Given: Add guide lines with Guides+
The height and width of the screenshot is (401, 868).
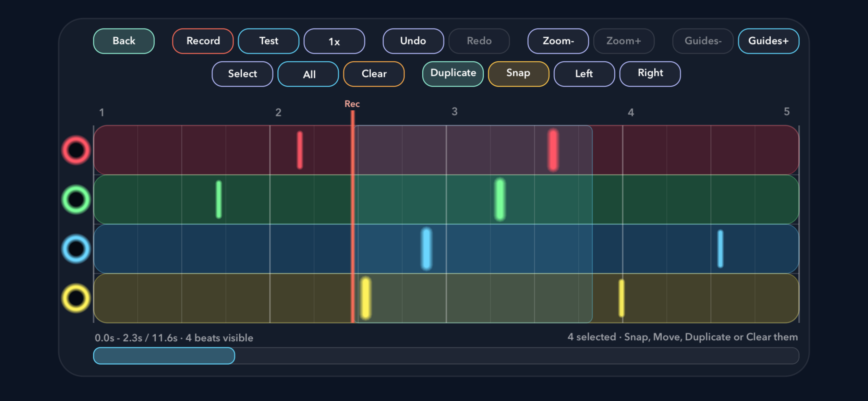Looking at the screenshot, I should click(x=769, y=41).
